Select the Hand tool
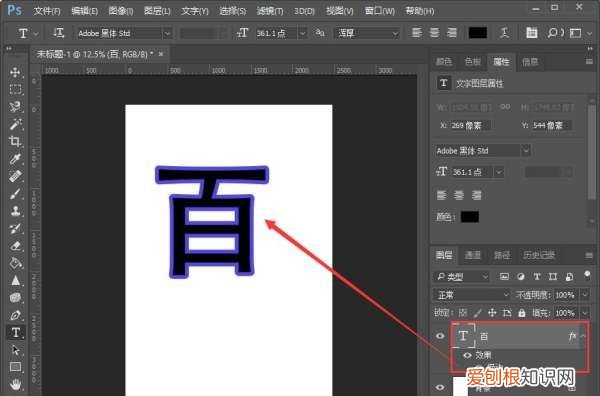Screen dimensions: 600x396 pyautogui.click(x=15, y=384)
